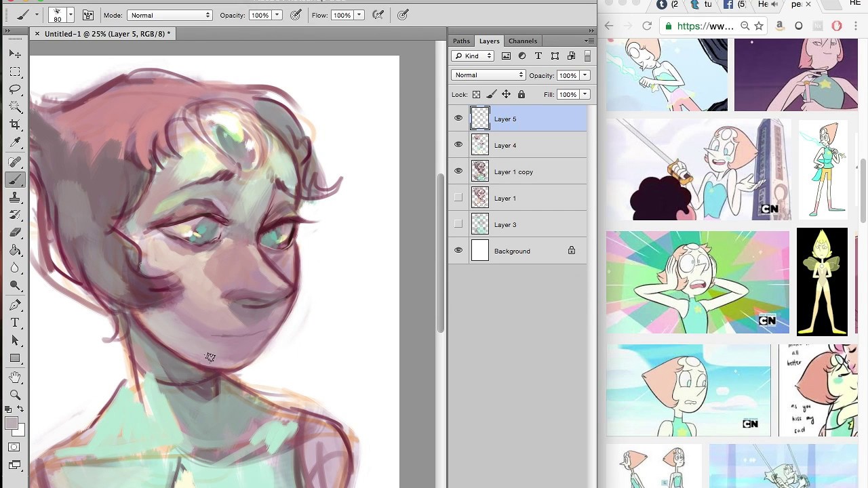Switch to the Channels tab
This screenshot has height=488, width=868.
click(x=523, y=41)
